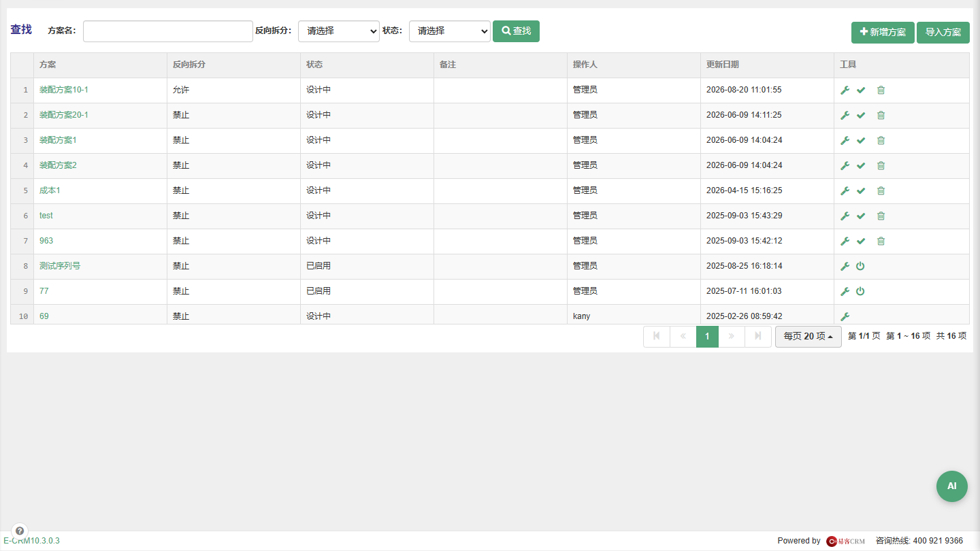The height and width of the screenshot is (551, 980).
Task: Open the 状态 dropdown filter
Action: (x=450, y=31)
